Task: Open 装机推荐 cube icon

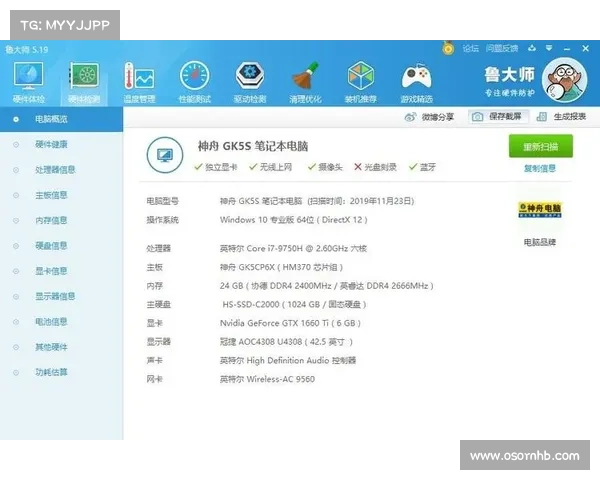Action: (x=360, y=82)
